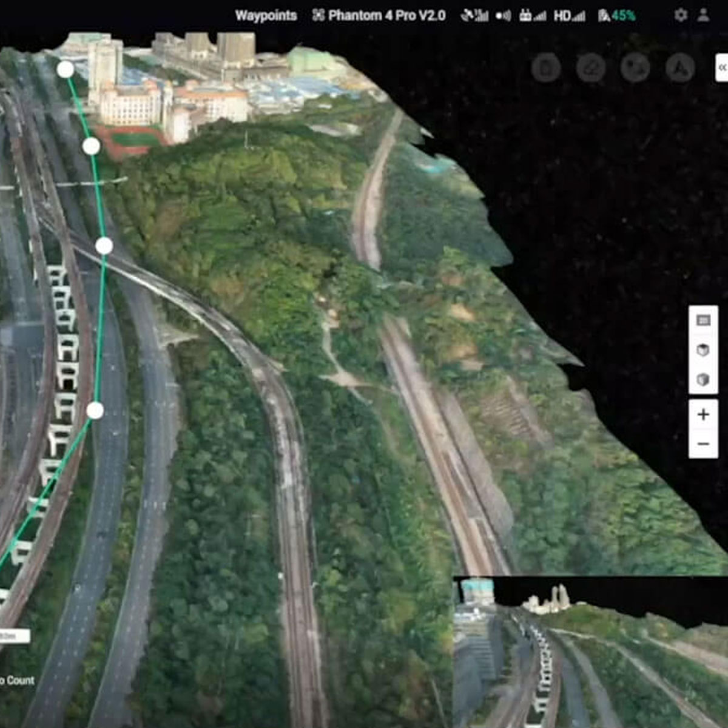Viewport: 728px width, 728px height.
Task: Click the triangle-shaped circular tool button
Action: click(680, 68)
